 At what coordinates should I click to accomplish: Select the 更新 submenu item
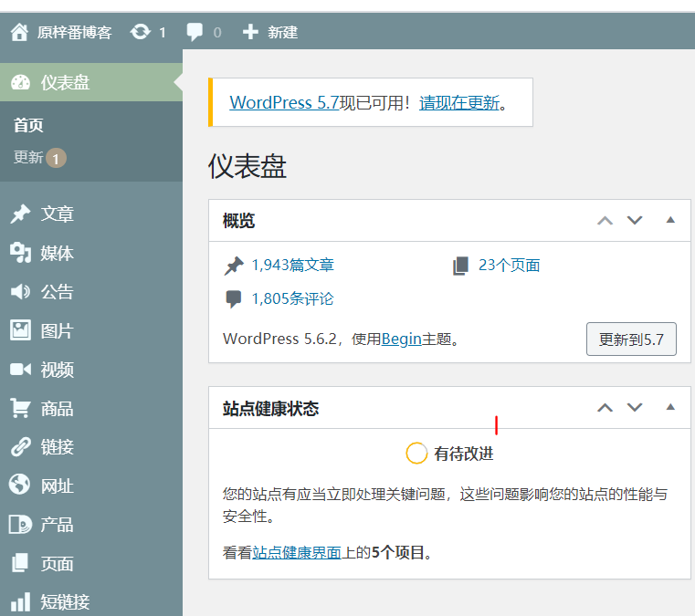pos(28,157)
